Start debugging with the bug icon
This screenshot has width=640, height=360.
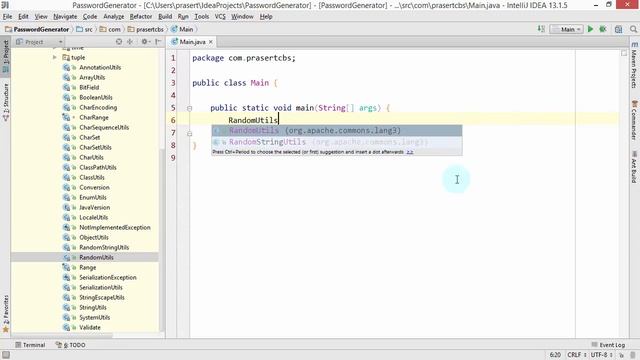[602, 29]
